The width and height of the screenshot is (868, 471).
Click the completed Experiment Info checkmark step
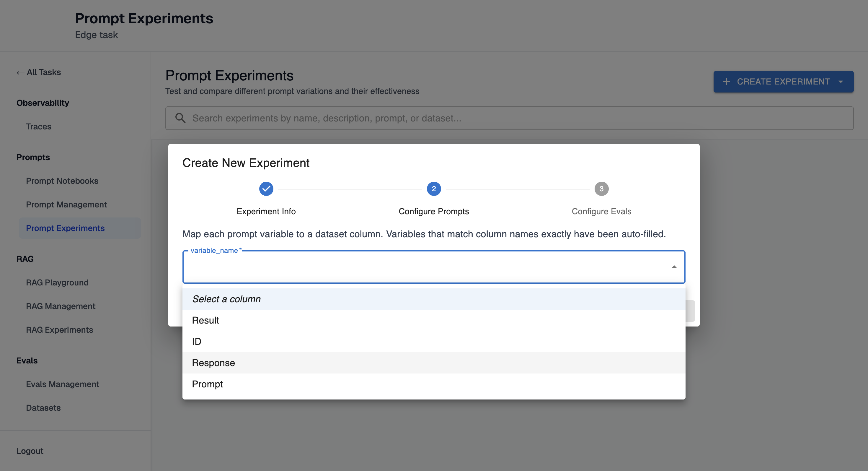(266, 189)
